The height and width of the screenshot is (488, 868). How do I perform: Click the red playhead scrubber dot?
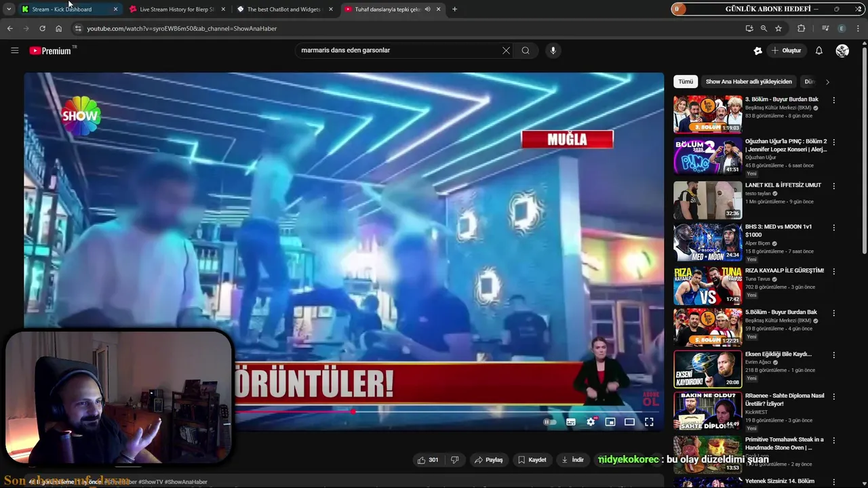point(353,411)
